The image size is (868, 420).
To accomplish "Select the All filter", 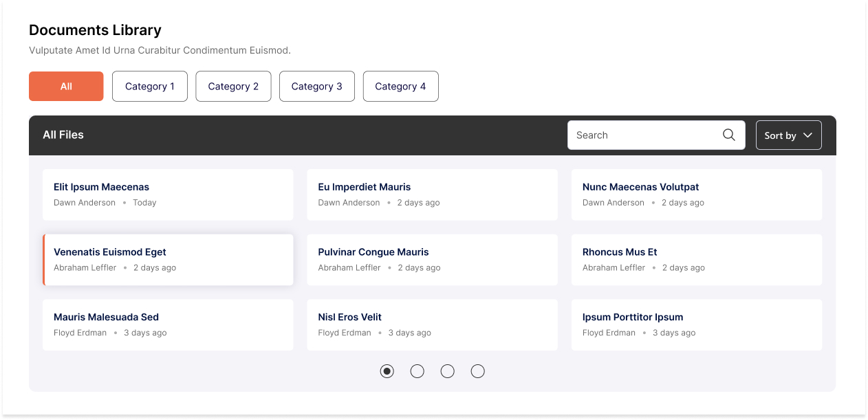I will point(66,86).
